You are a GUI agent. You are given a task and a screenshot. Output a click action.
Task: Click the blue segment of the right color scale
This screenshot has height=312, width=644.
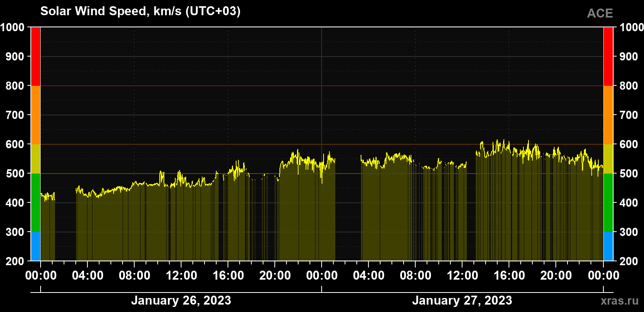[608, 246]
